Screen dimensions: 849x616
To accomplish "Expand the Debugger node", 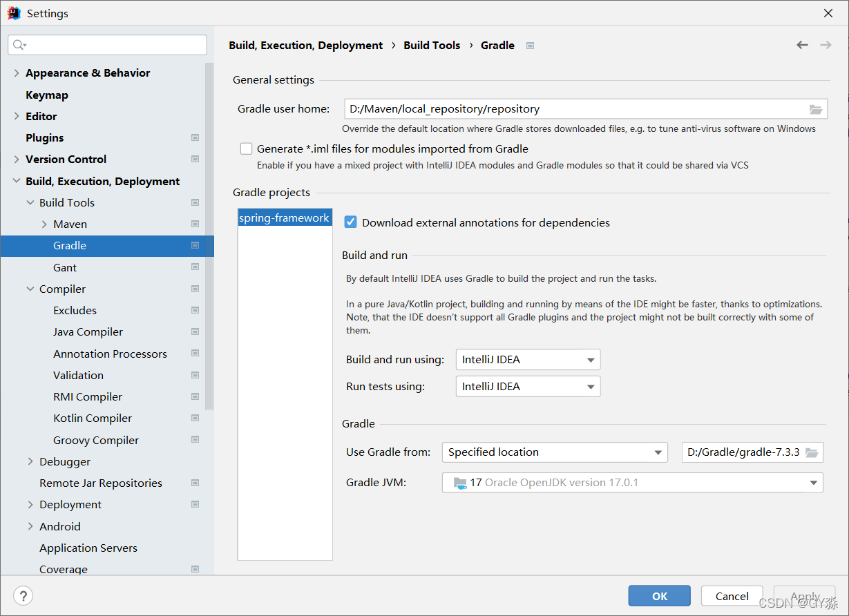I will (30, 462).
